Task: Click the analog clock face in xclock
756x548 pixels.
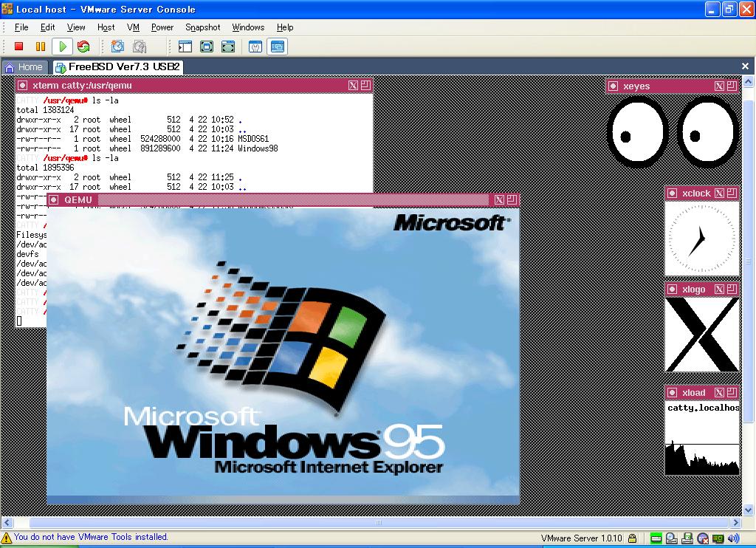Action: 702,239
